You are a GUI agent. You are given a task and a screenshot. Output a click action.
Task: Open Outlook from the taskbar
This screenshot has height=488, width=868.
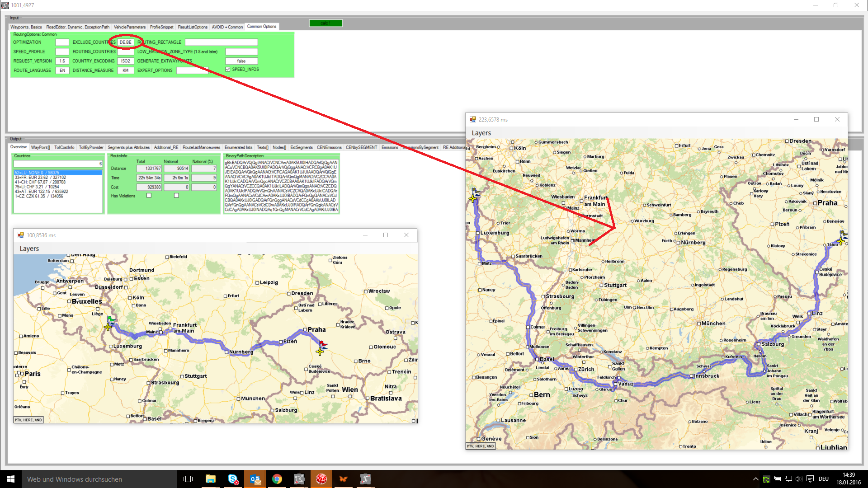pos(255,479)
